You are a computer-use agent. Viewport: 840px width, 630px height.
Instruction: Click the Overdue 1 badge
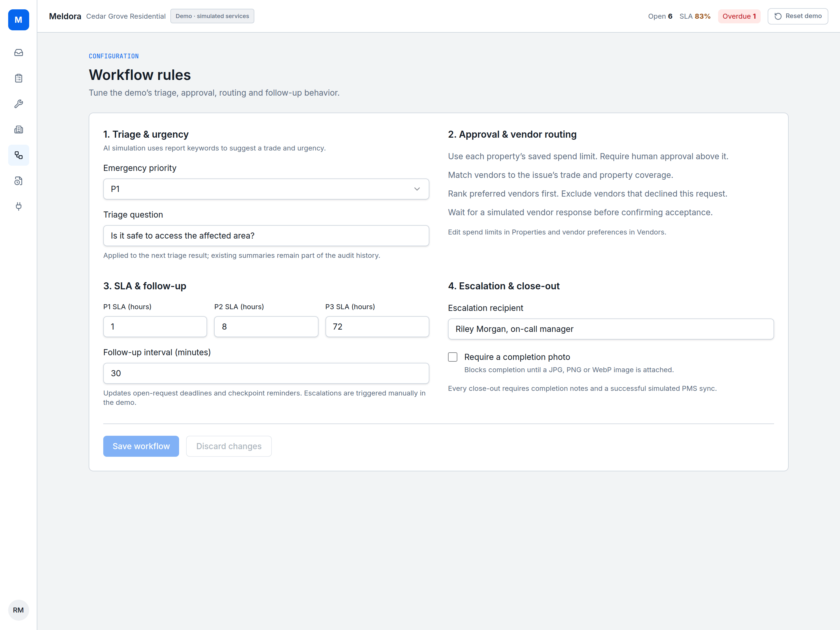[x=738, y=16]
